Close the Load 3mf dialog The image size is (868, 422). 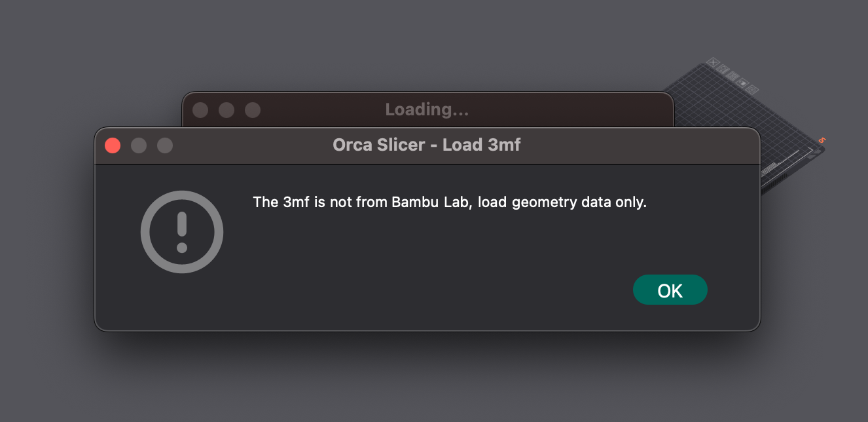point(112,145)
